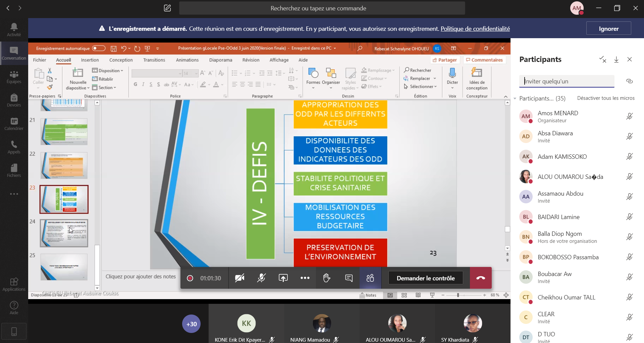Open Calendrier in the Teams sidebar

[14, 124]
